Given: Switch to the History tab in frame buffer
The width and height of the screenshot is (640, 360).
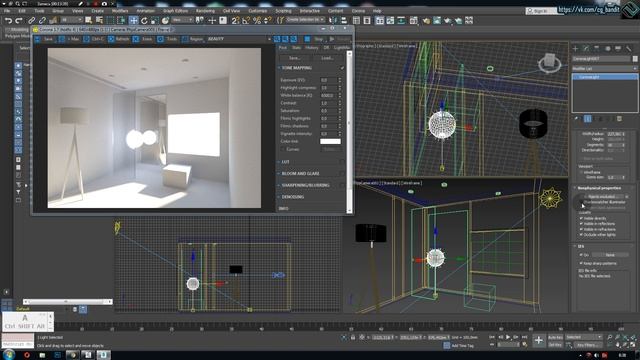Looking at the screenshot, I should coord(311,48).
